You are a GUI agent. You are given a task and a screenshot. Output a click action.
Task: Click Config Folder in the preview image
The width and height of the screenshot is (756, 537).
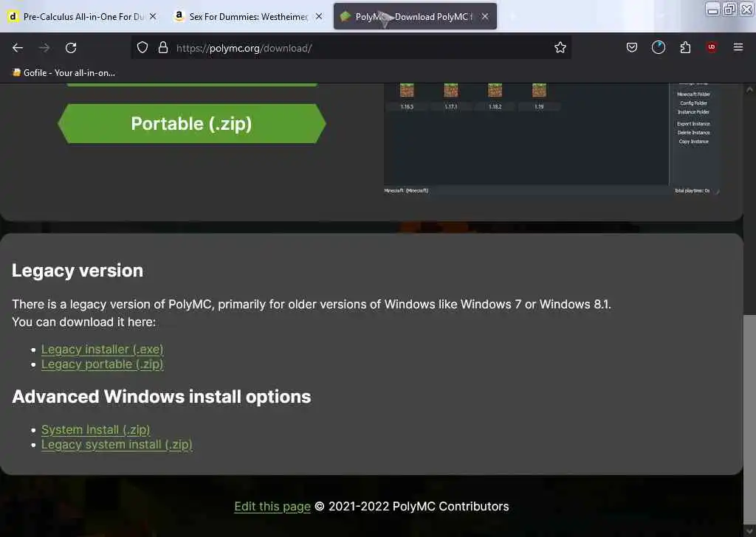(693, 103)
